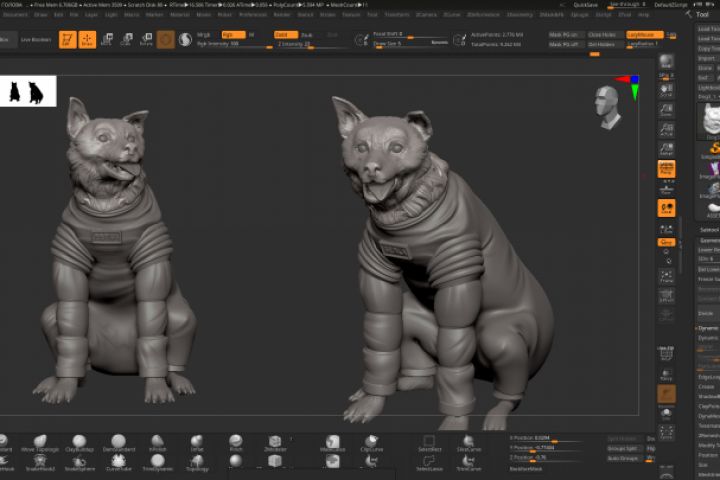This screenshot has width=720, height=480.
Task: Adjust the Rgb Intensity slider
Action: (x=234, y=45)
